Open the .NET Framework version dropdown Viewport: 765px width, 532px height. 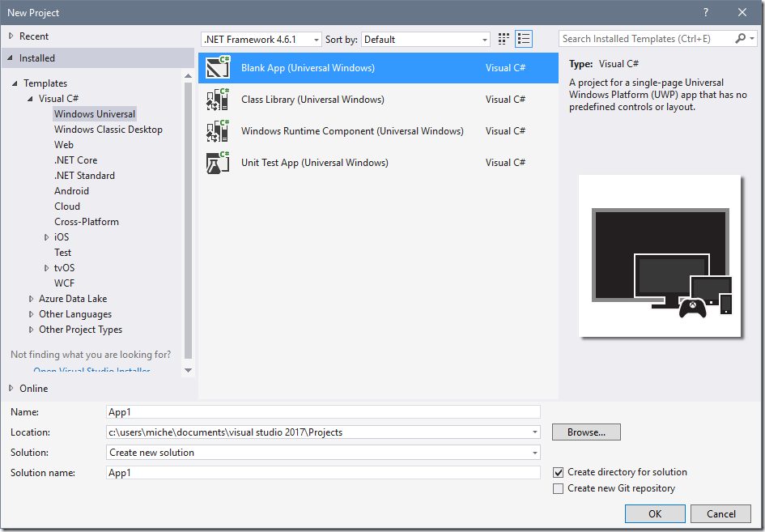tap(261, 39)
